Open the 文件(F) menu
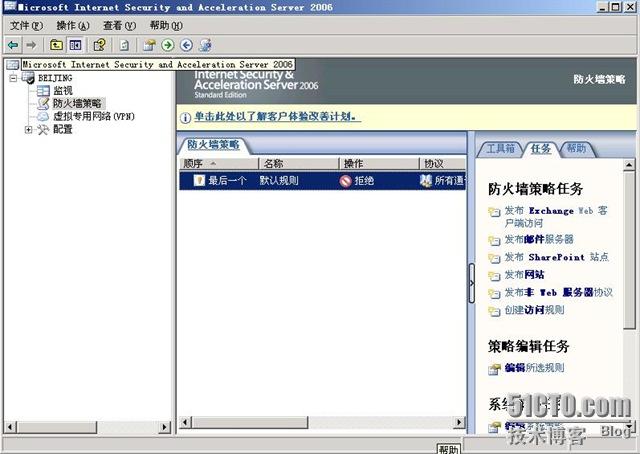Viewport: 640px width, 454px height. pyautogui.click(x=26, y=26)
